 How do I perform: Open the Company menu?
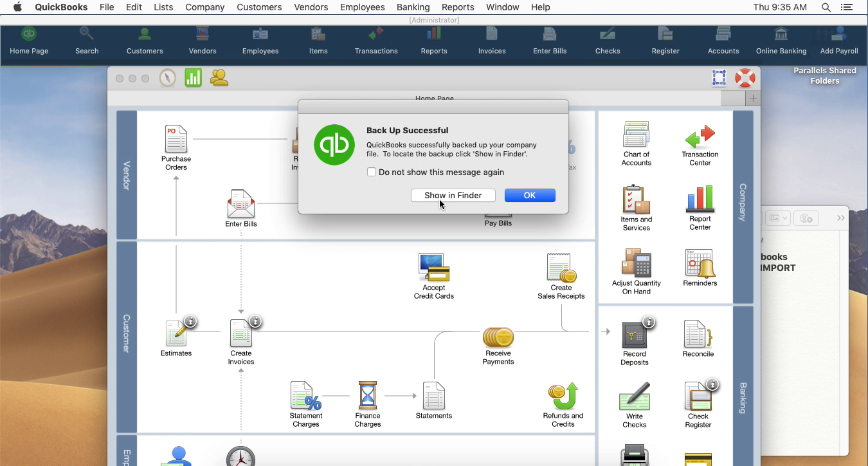coord(204,7)
